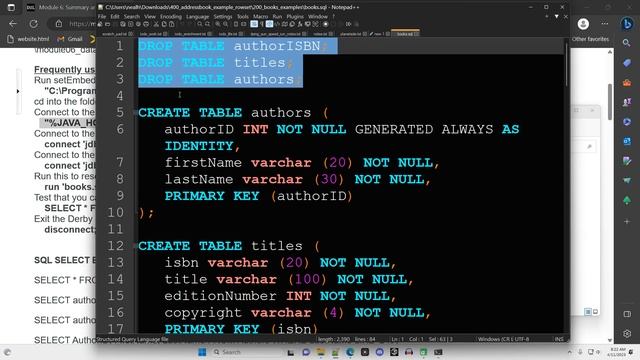Open the Plugins menu
This screenshot has height=360, width=640.
click(295, 16)
